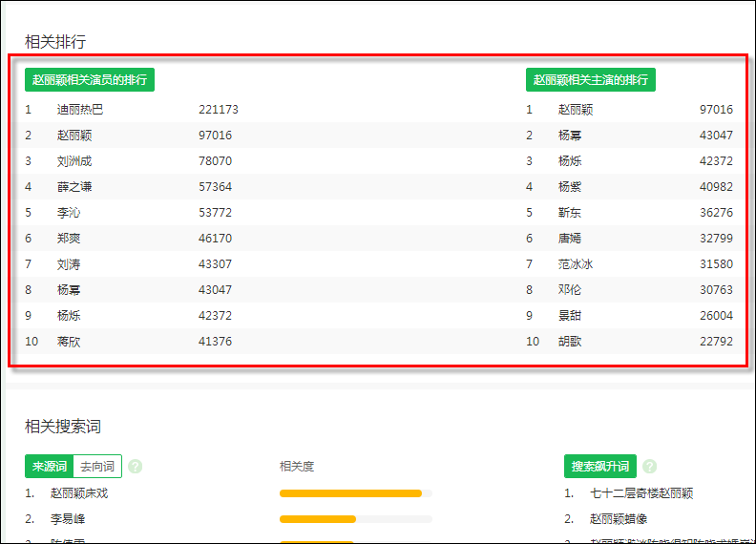Select 赵丽颖相关演员的排行 button
The image size is (756, 544).
(x=90, y=79)
